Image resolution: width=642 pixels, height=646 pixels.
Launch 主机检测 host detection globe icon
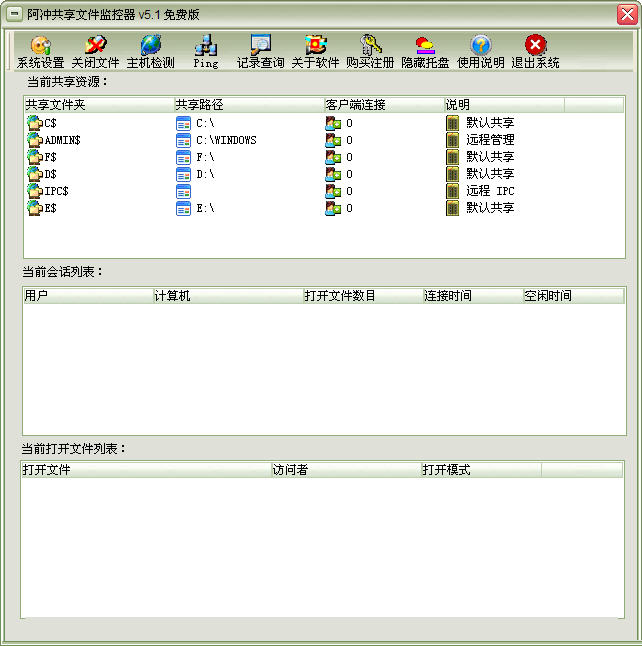[x=151, y=45]
